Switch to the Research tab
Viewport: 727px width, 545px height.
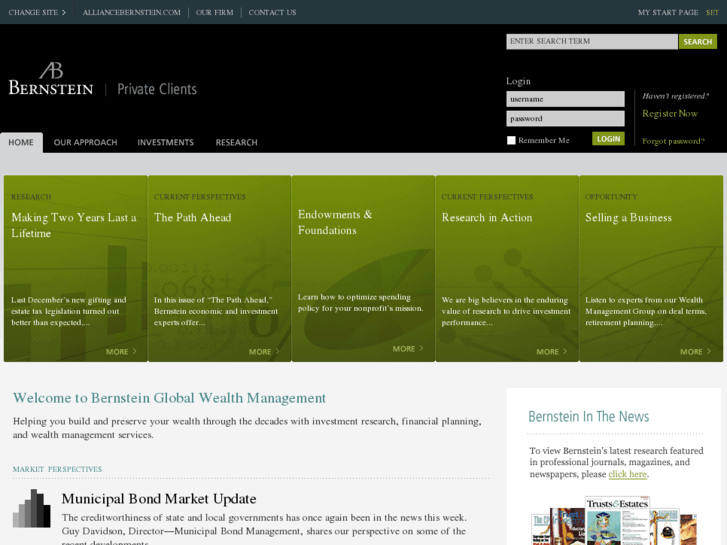[x=236, y=142]
